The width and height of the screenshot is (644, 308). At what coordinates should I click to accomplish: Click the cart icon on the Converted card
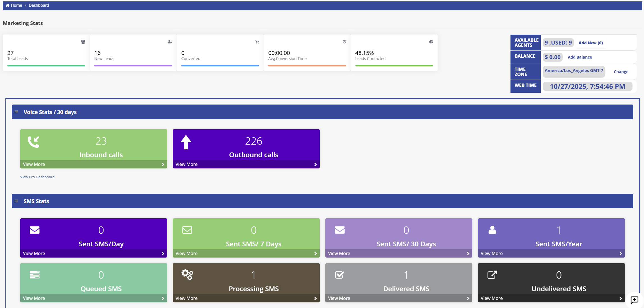coord(257,42)
